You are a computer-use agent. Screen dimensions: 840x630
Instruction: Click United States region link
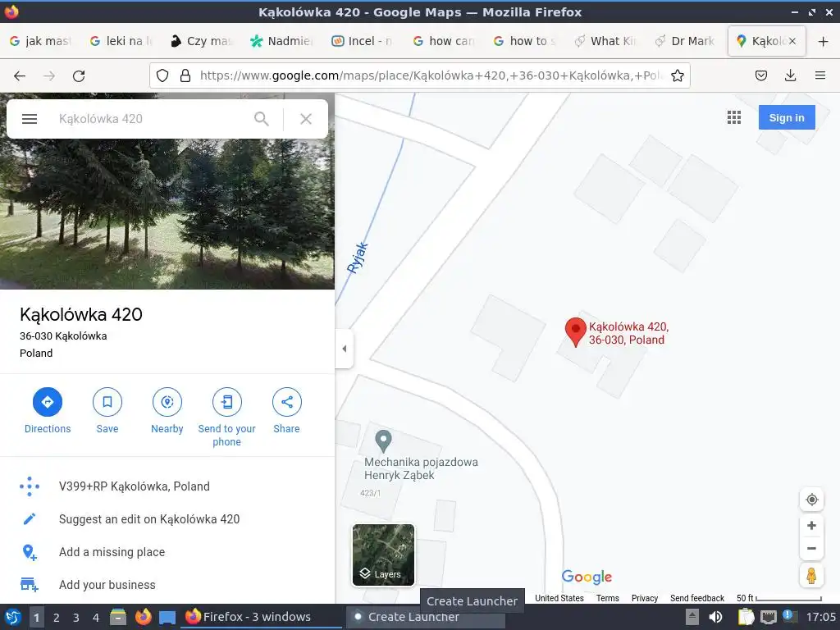tap(559, 598)
